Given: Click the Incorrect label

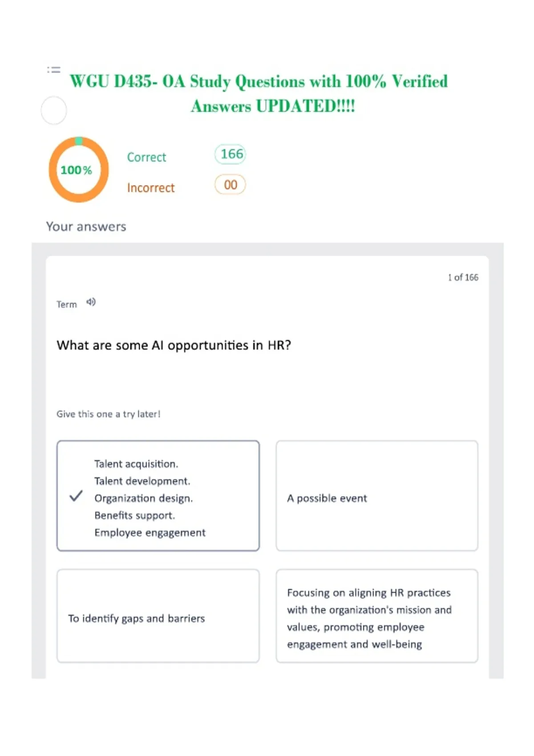Looking at the screenshot, I should (151, 188).
